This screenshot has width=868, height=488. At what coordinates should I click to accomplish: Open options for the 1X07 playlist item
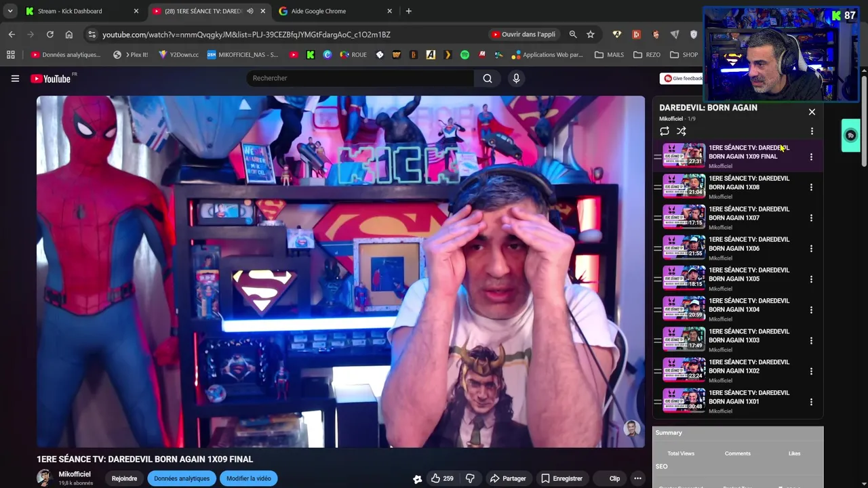click(811, 218)
